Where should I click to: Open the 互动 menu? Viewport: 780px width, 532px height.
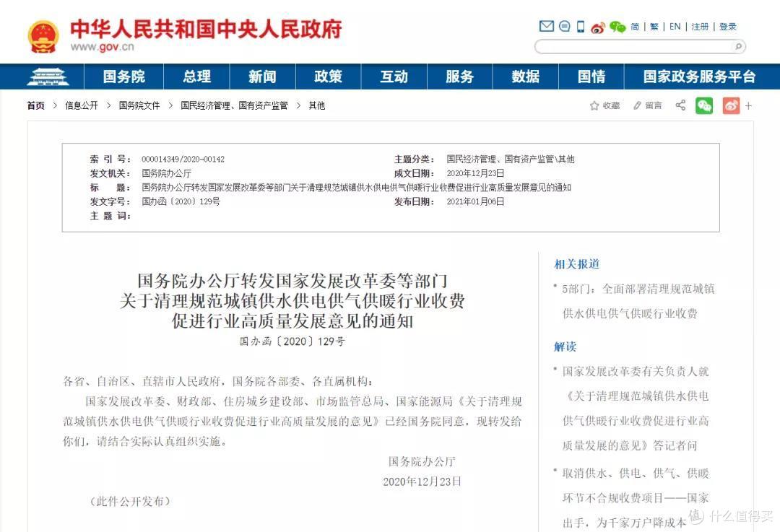(x=394, y=77)
